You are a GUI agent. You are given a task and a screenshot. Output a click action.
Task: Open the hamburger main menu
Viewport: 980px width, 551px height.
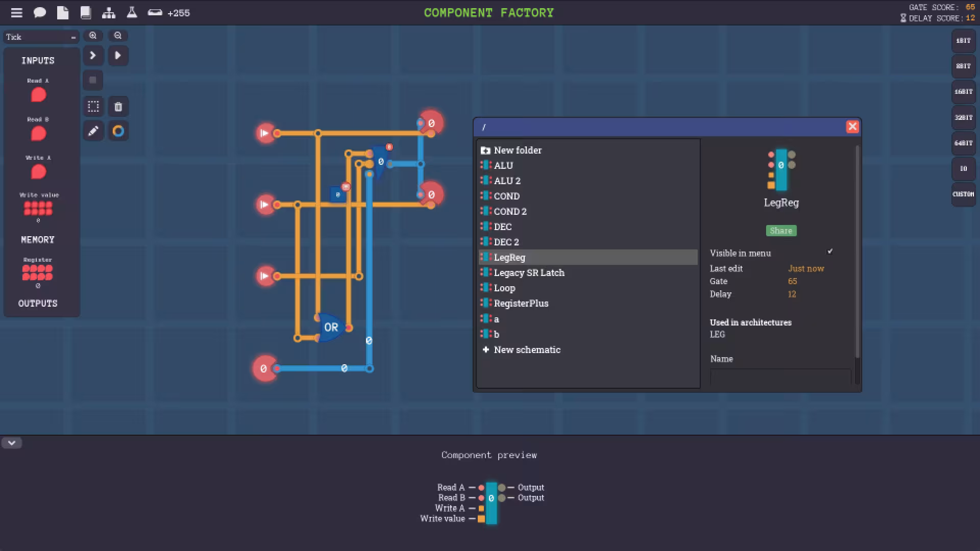17,13
